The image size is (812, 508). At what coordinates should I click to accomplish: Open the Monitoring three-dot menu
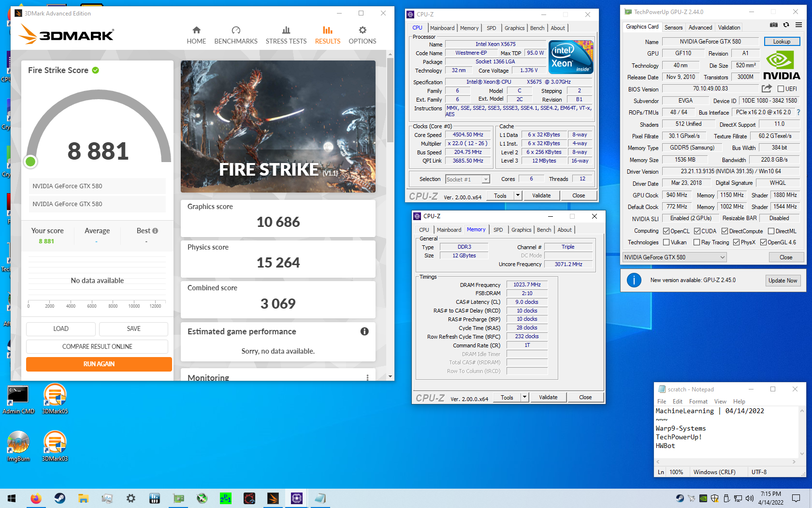pos(367,377)
